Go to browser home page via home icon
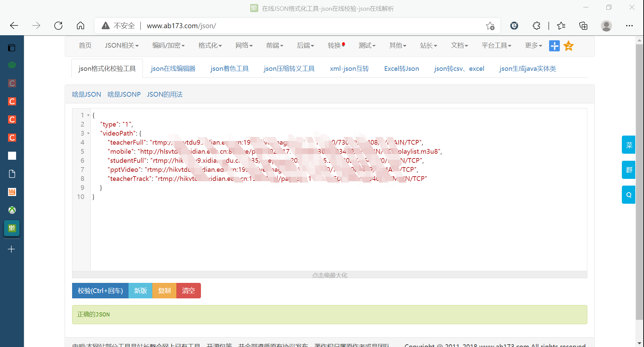644x347 pixels. (x=80, y=26)
